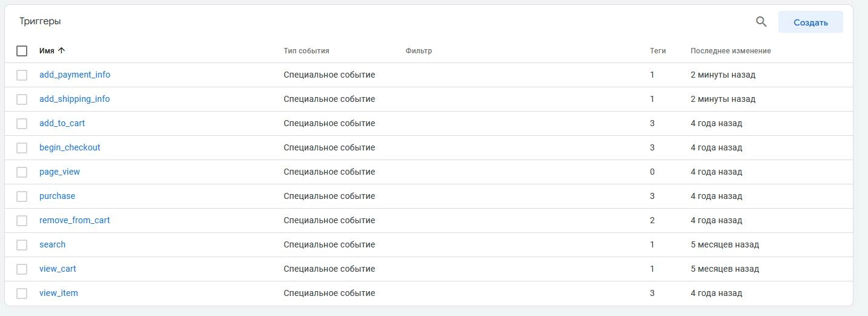Click 5 месяцев назад in search row

(x=724, y=244)
